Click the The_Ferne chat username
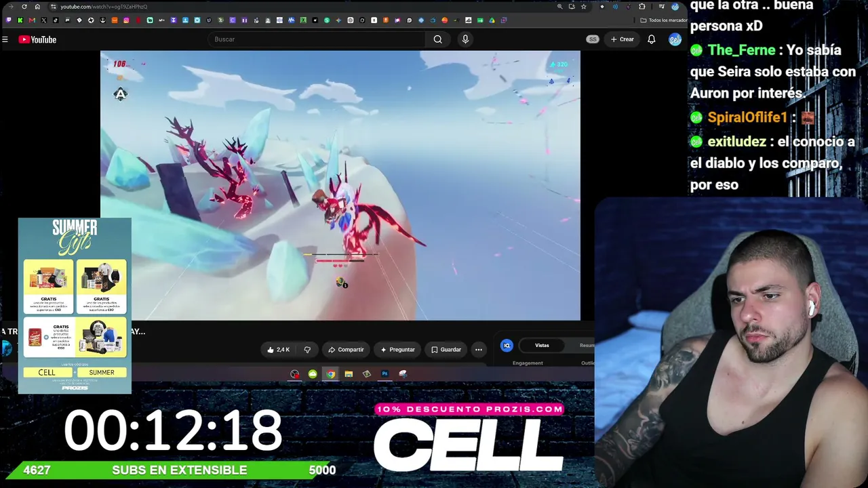 pyautogui.click(x=741, y=50)
